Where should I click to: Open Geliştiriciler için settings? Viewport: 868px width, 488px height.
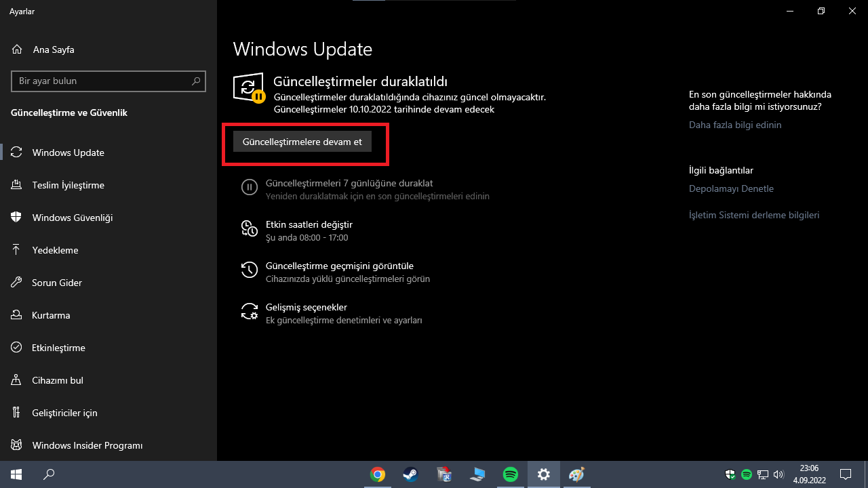[108, 413]
